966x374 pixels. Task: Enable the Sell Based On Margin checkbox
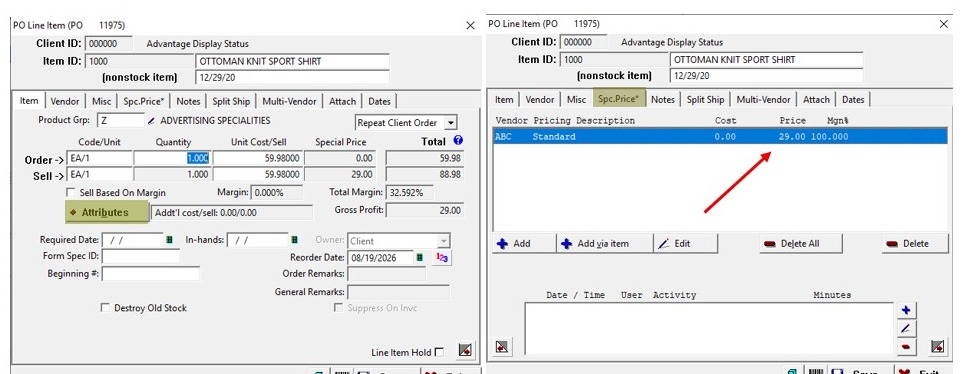pos(71,193)
